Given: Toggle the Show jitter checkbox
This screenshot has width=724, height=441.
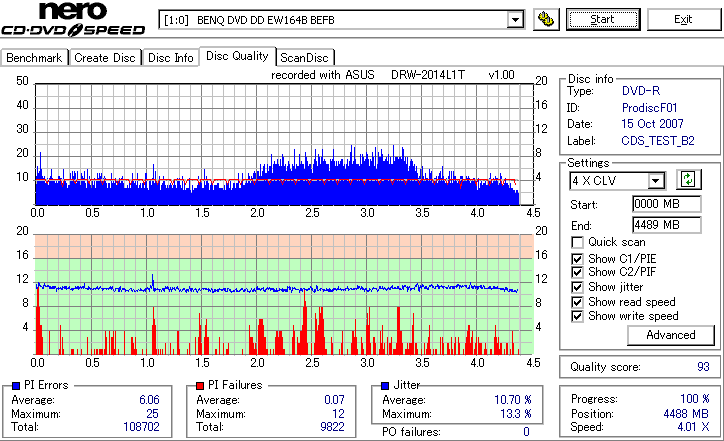Looking at the screenshot, I should pos(577,287).
